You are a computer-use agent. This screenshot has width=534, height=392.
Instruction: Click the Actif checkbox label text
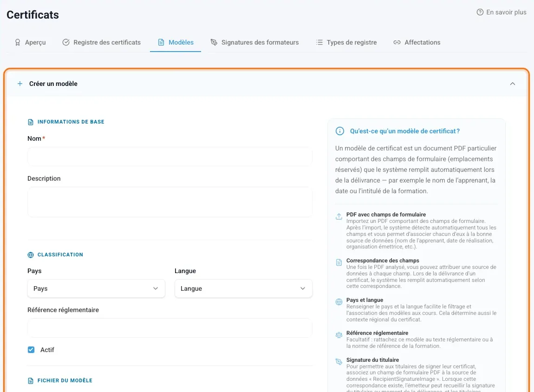[47, 350]
